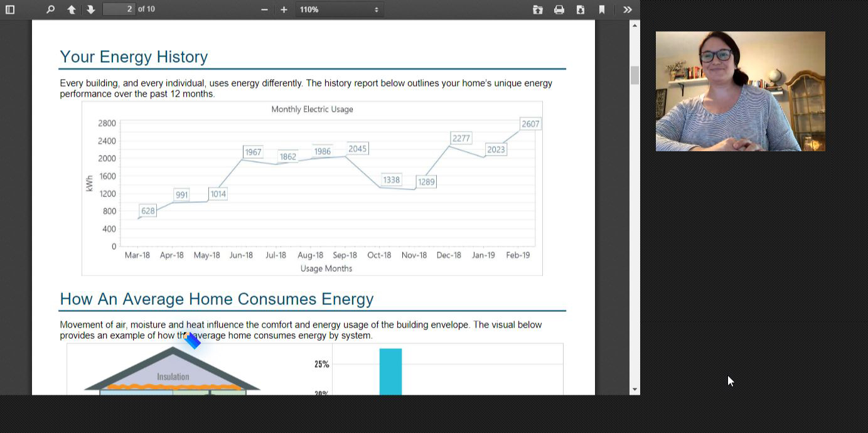
Task: Click the 2023 data label
Action: point(496,149)
